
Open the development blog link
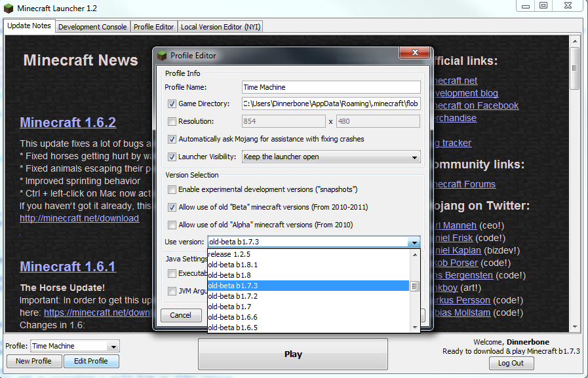pos(466,93)
